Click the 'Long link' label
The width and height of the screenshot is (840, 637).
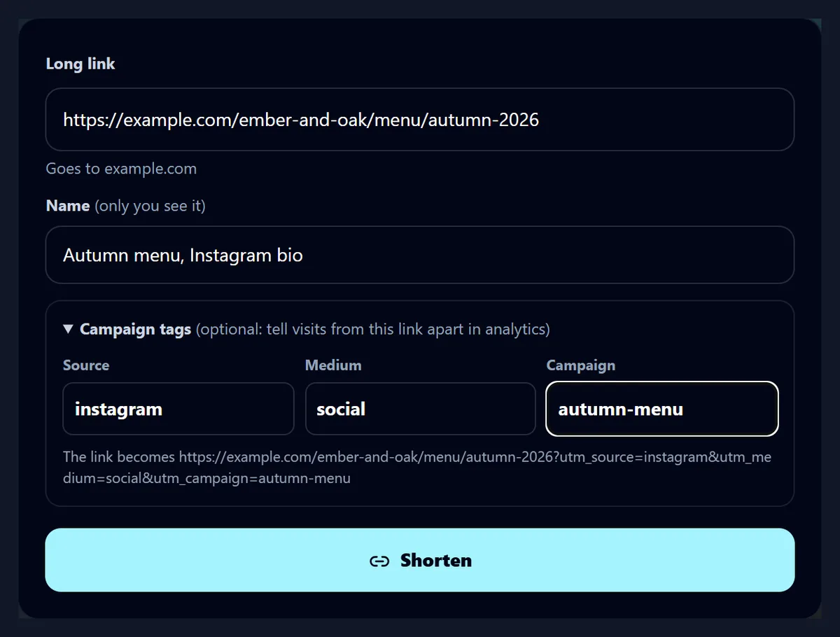(80, 64)
